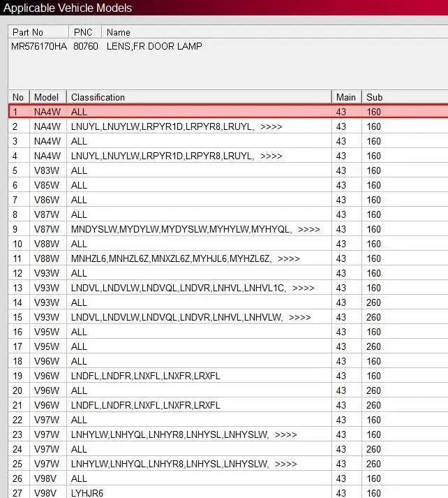Select LENS,FR DOOR LAMP name
This screenshot has width=448, height=498.
coord(154,46)
